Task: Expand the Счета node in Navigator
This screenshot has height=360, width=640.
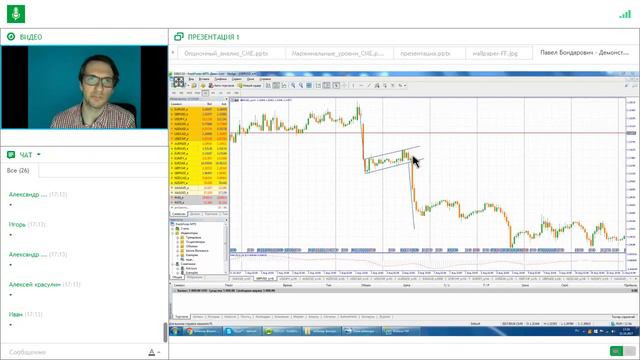Action: [x=172, y=229]
